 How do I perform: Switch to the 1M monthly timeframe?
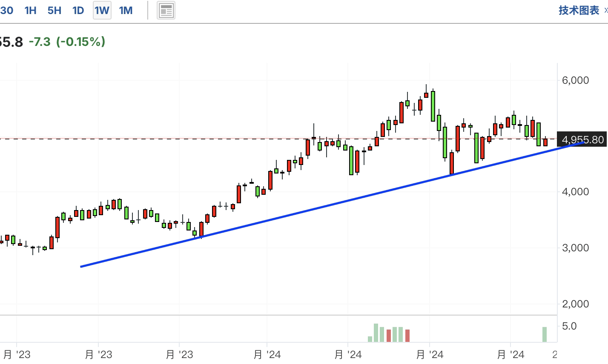click(126, 10)
